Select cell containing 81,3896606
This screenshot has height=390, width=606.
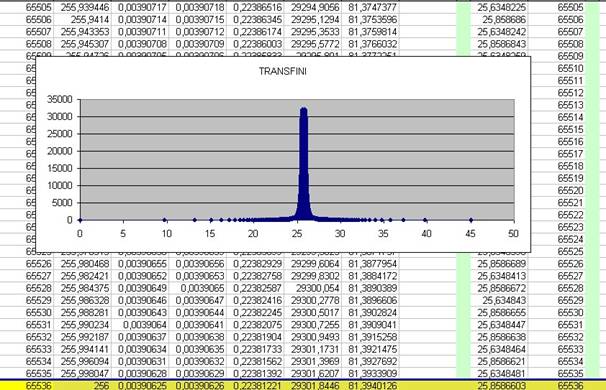point(371,300)
